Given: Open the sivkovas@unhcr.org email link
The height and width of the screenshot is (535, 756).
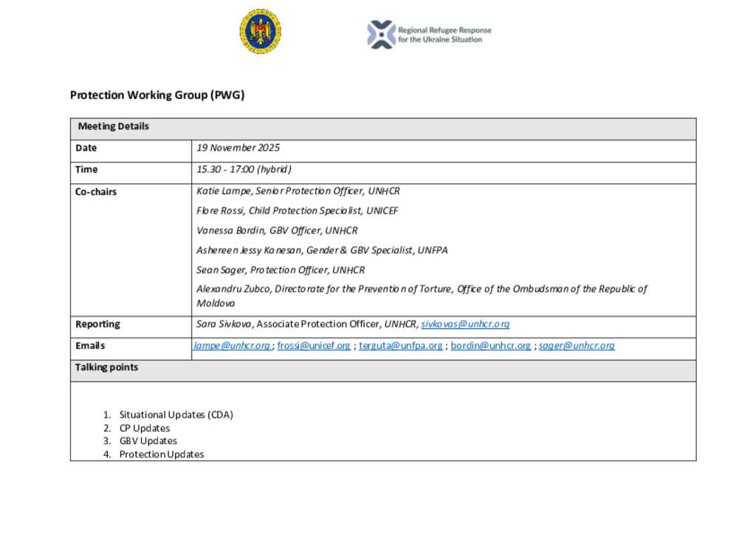Looking at the screenshot, I should 465,324.
